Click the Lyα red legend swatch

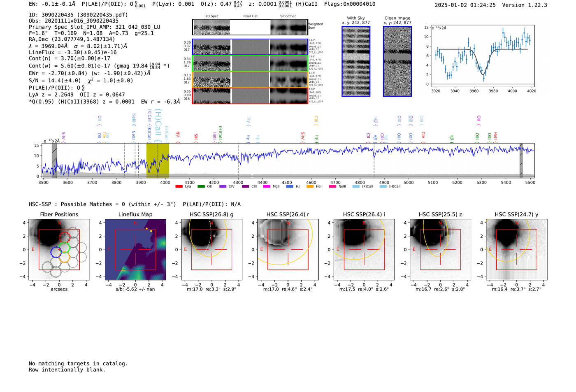tap(179, 186)
